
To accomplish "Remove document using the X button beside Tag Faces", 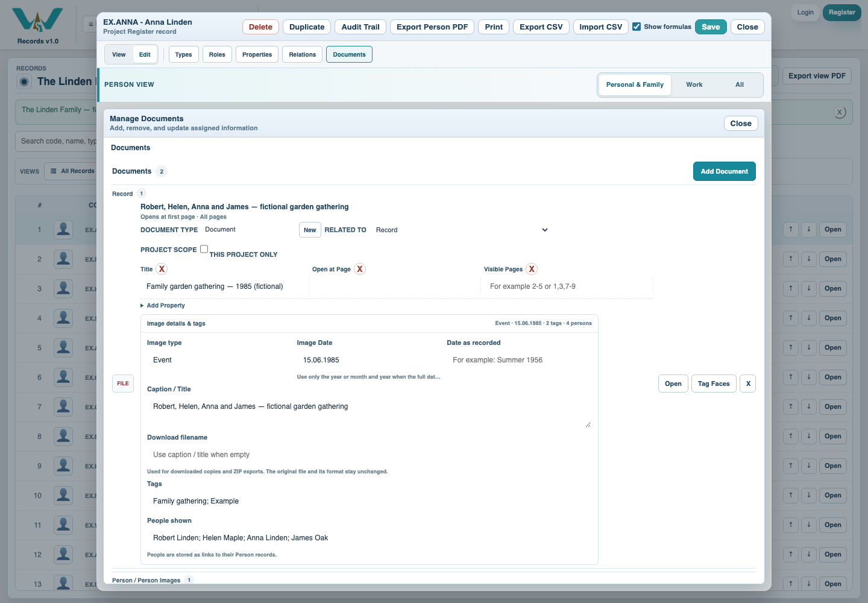I will pos(748,384).
